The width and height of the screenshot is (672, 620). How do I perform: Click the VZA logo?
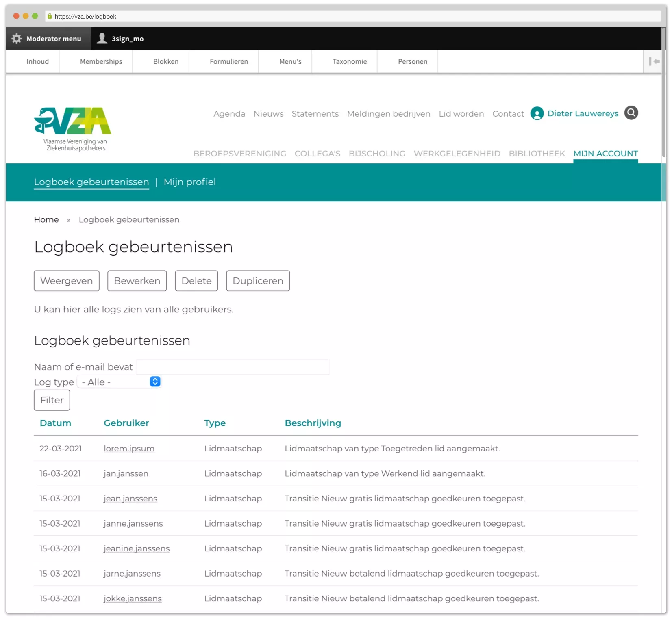73,128
